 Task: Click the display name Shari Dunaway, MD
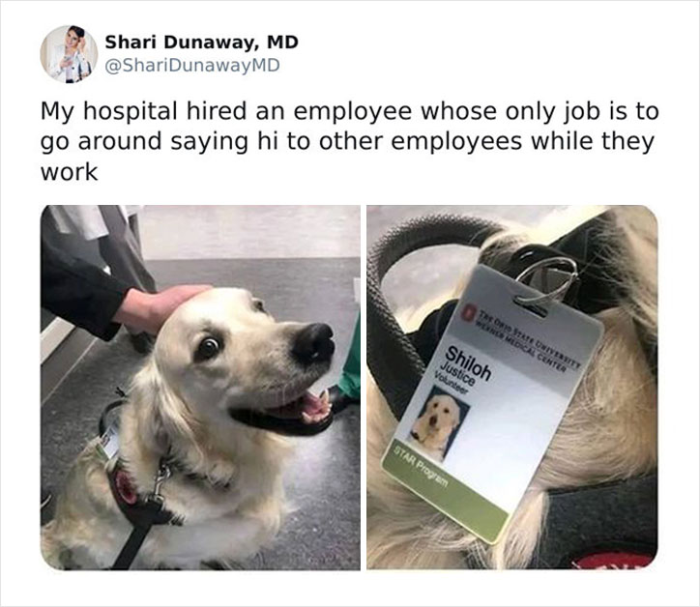coord(201,43)
